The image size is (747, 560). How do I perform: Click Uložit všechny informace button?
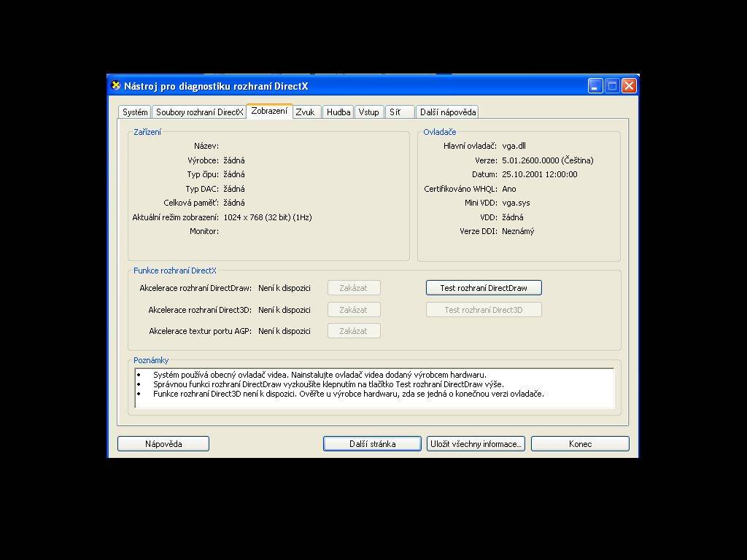(x=476, y=444)
